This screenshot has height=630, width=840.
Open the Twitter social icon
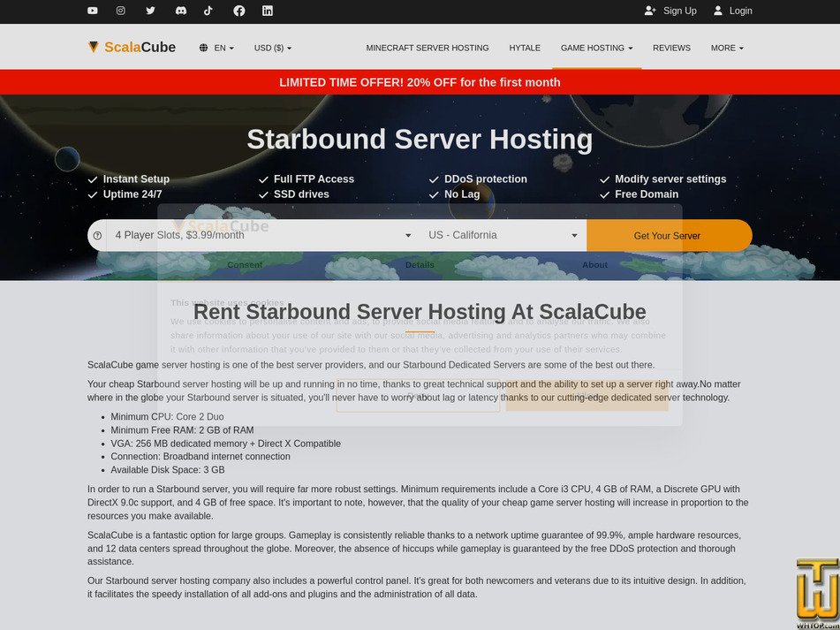[x=150, y=11]
